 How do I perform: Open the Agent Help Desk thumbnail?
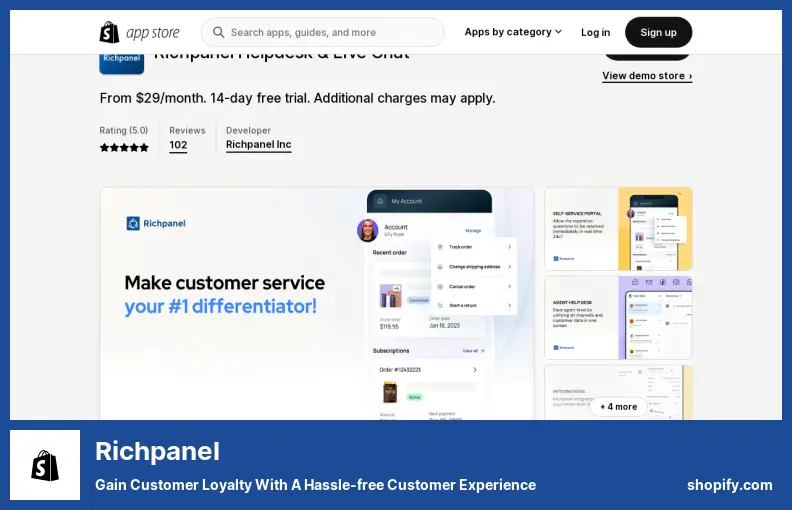[x=618, y=318]
